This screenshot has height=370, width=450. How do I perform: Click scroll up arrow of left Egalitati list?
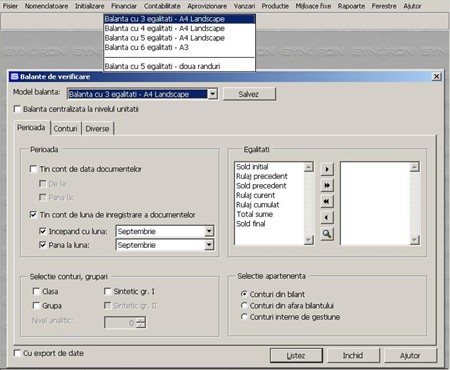(x=309, y=167)
